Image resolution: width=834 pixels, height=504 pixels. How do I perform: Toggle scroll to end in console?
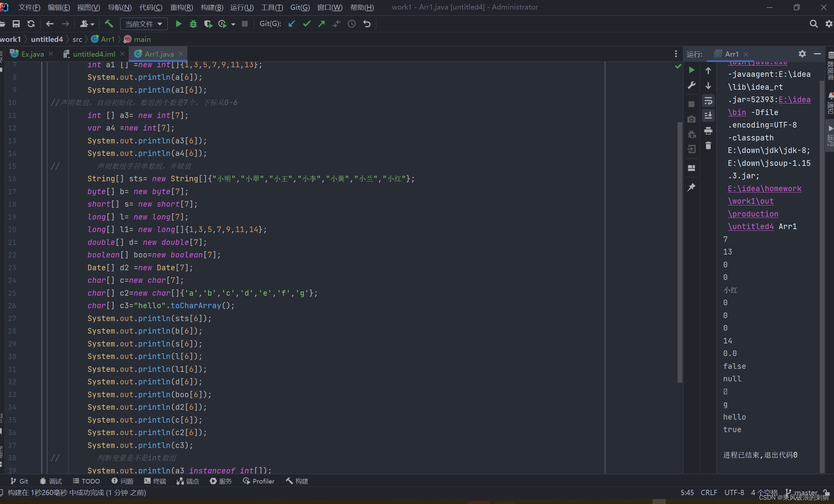708,116
